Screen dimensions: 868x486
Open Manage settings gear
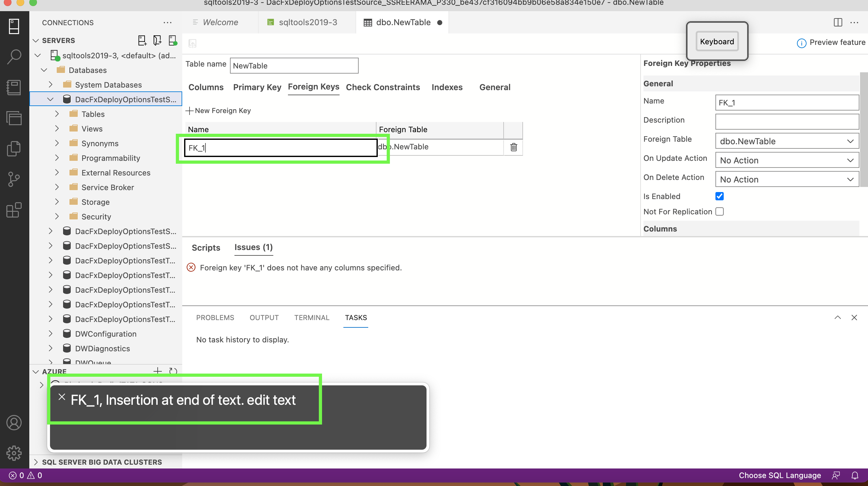[x=14, y=453]
